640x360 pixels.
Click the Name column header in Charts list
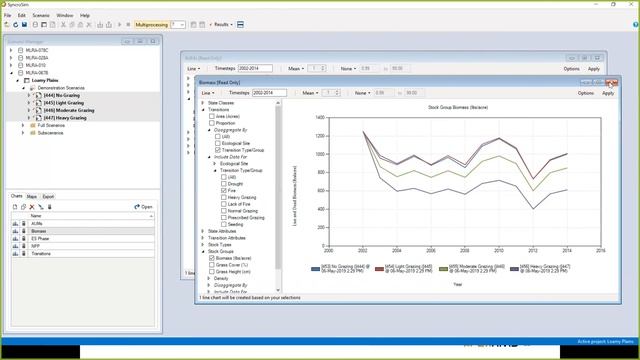91,216
